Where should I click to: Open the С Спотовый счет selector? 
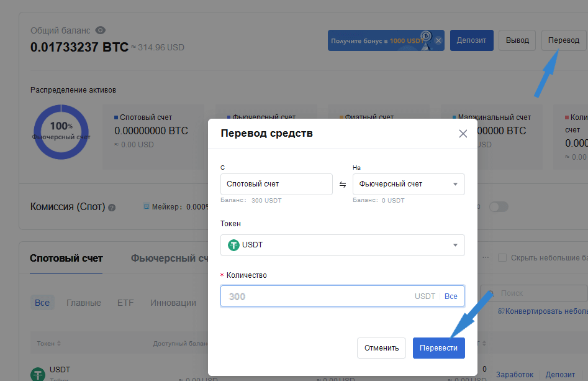pyautogui.click(x=276, y=184)
